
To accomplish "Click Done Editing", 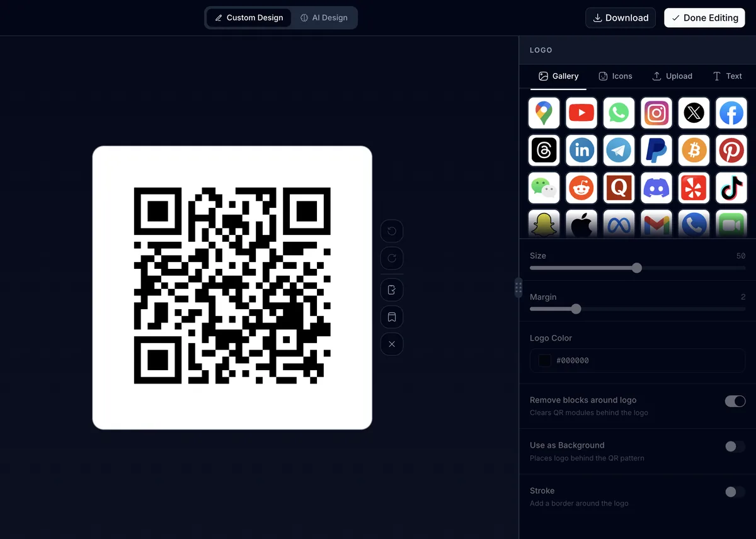I will pyautogui.click(x=704, y=18).
